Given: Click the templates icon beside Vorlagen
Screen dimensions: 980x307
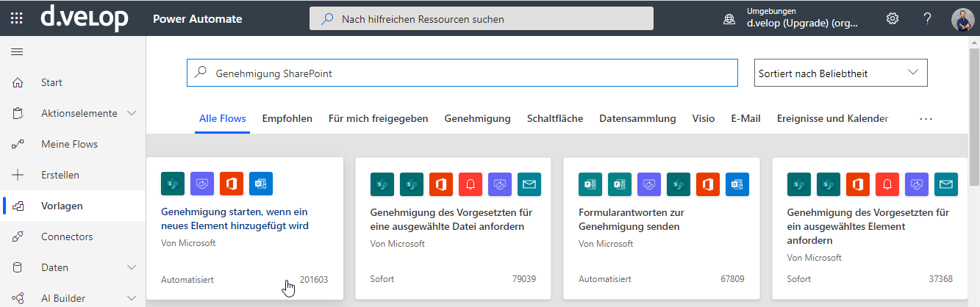Looking at the screenshot, I should [x=18, y=206].
